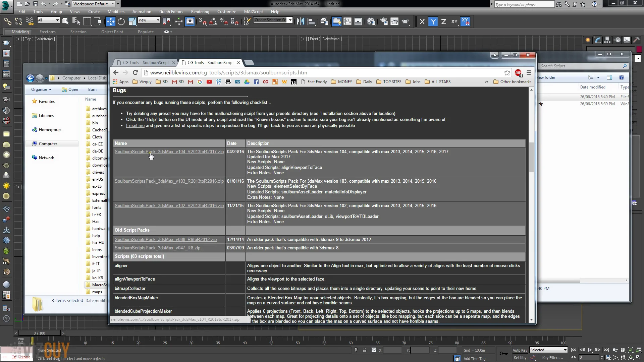Image resolution: width=644 pixels, height=362 pixels.
Task: Reload the browser page
Action: click(135, 72)
